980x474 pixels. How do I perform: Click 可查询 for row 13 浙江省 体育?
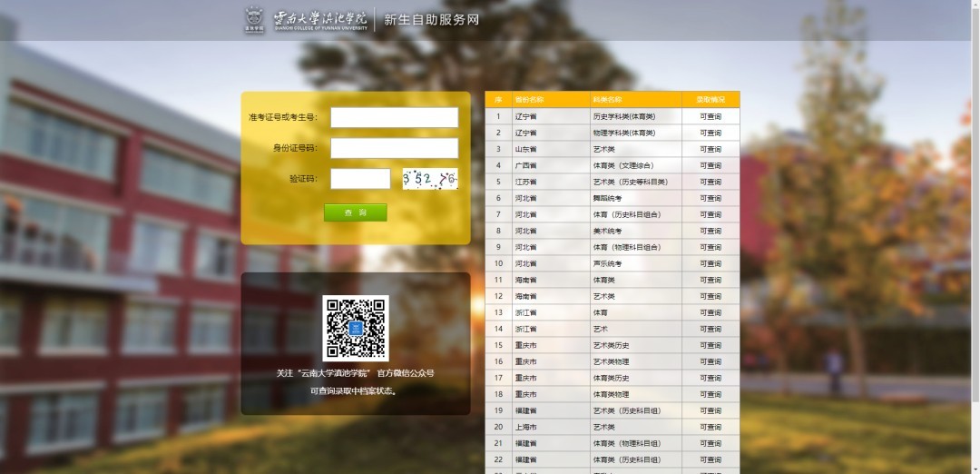pos(710,312)
